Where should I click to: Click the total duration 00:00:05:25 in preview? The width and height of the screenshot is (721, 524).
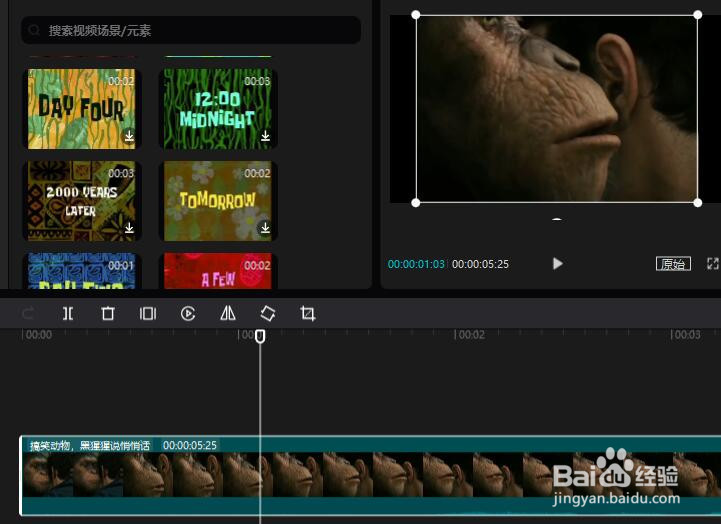tap(481, 264)
